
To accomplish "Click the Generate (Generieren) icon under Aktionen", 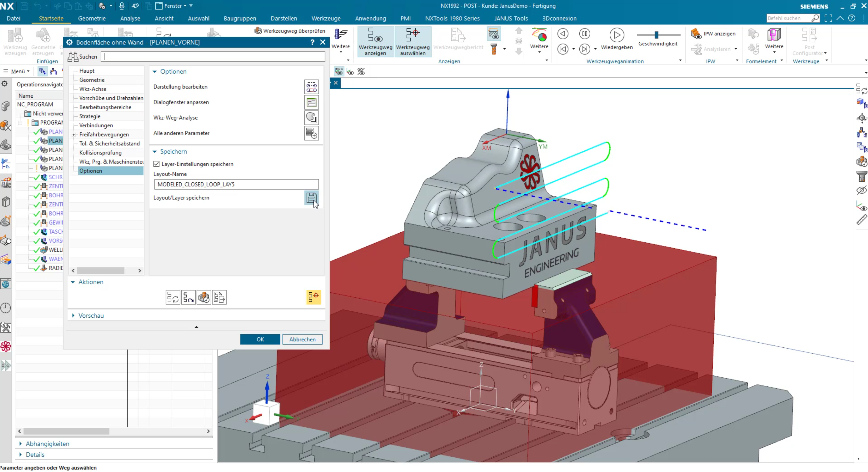I will [173, 298].
